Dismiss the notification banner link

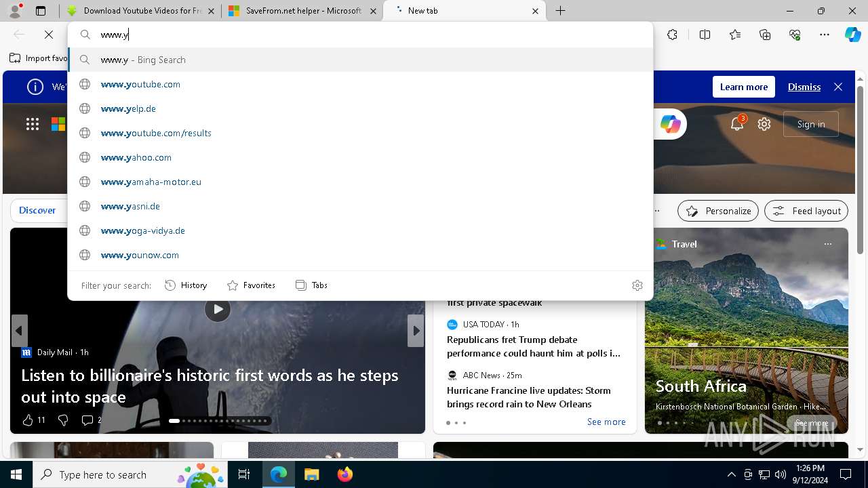click(804, 87)
